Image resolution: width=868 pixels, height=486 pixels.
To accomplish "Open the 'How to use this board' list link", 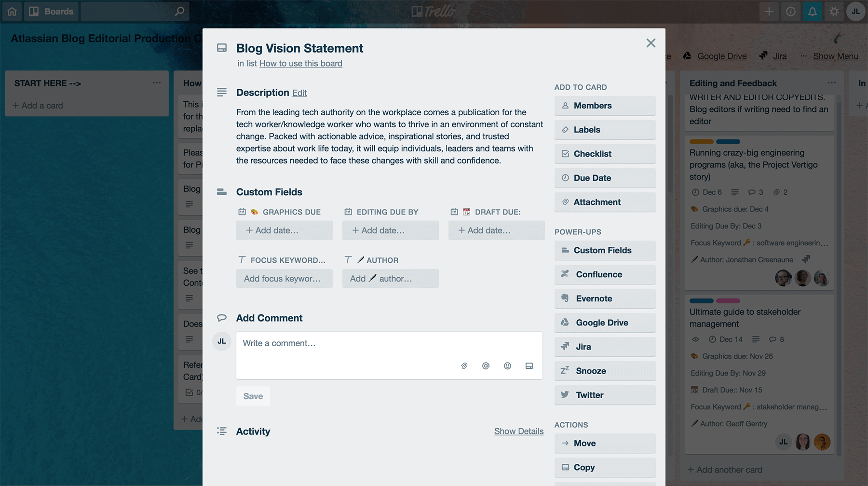I will (301, 63).
